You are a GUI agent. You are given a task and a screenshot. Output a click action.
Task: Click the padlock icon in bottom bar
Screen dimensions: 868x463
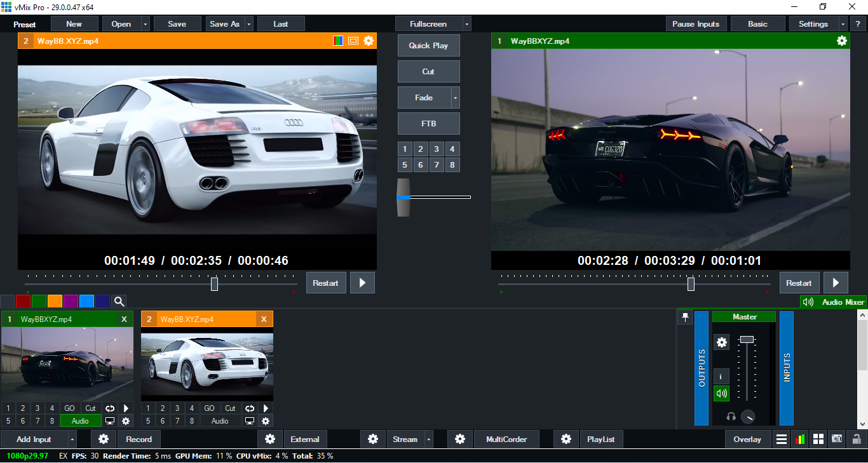pyautogui.click(x=856, y=439)
